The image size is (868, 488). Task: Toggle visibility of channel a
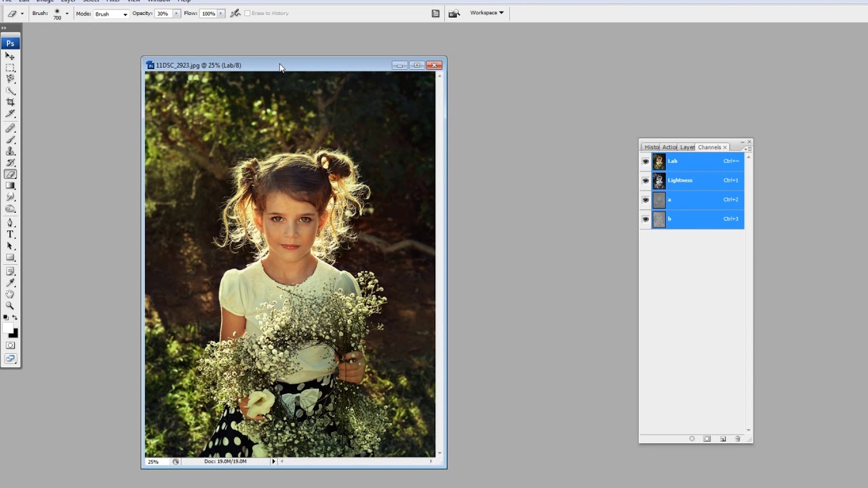tap(646, 200)
